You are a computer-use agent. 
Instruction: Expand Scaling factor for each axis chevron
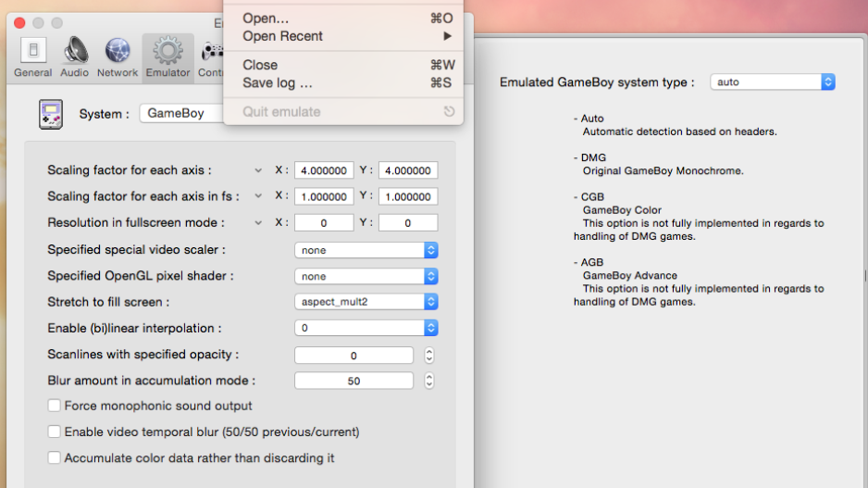(258, 170)
